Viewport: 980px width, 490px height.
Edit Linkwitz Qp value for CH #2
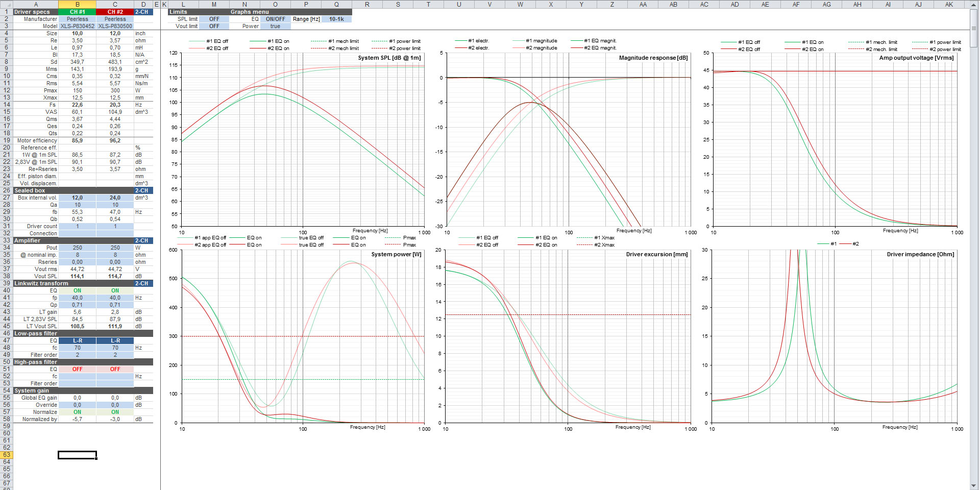[x=115, y=305]
